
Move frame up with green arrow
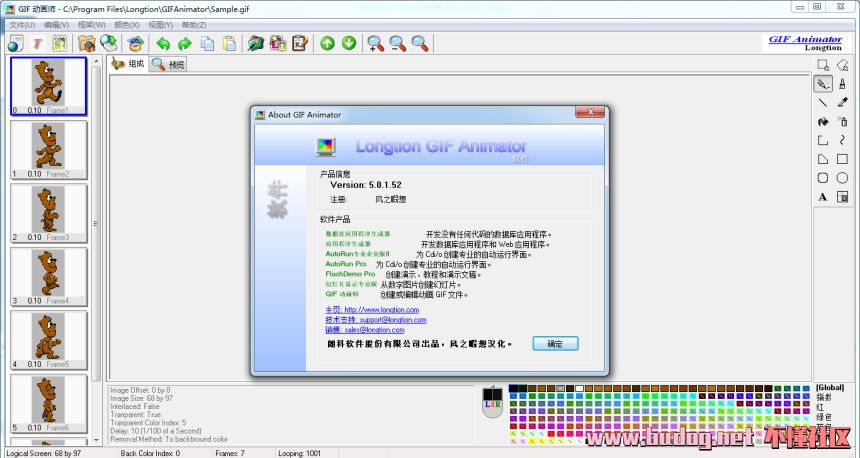(x=327, y=43)
